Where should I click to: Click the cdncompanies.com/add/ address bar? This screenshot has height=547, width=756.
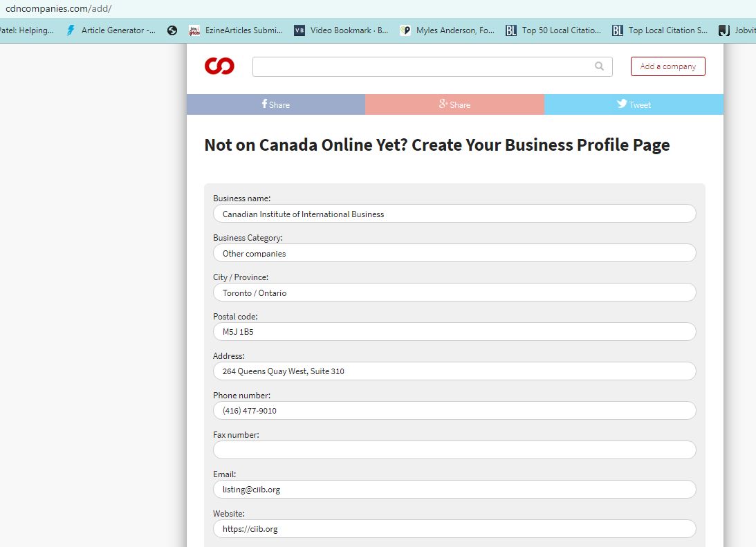[59, 9]
